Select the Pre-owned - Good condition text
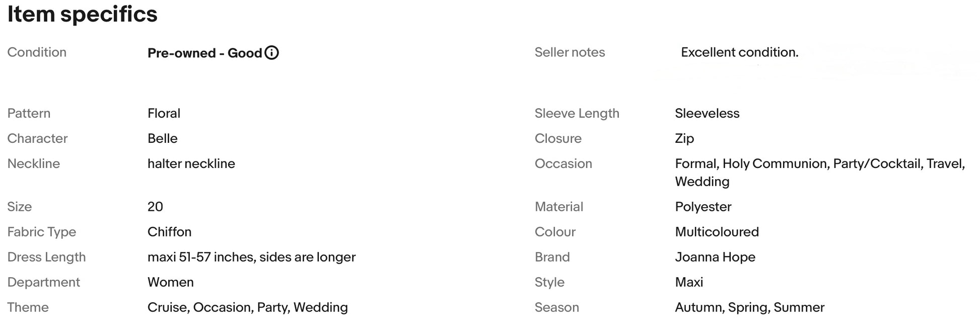This screenshot has height=327, width=980. [x=205, y=53]
